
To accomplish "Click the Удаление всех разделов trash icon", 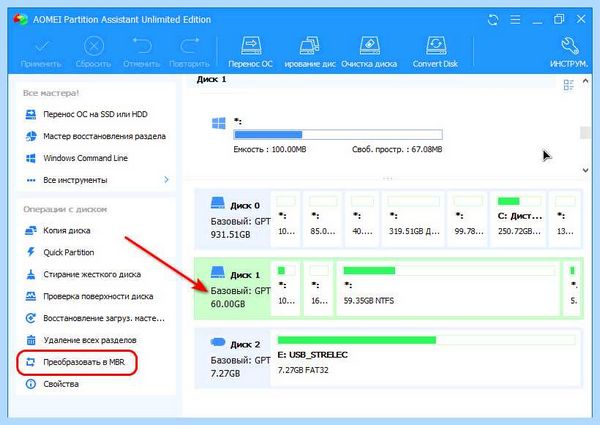I will [x=31, y=340].
